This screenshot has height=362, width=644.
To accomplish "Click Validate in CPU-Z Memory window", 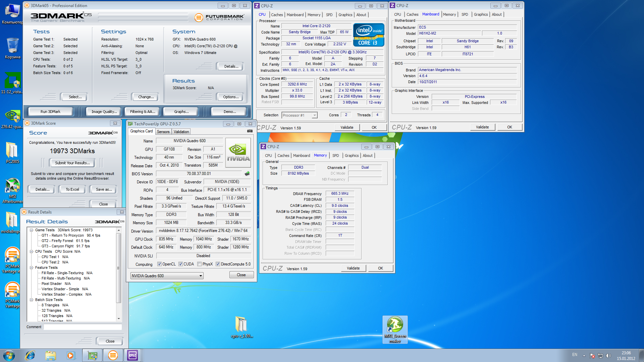I will pos(353,268).
